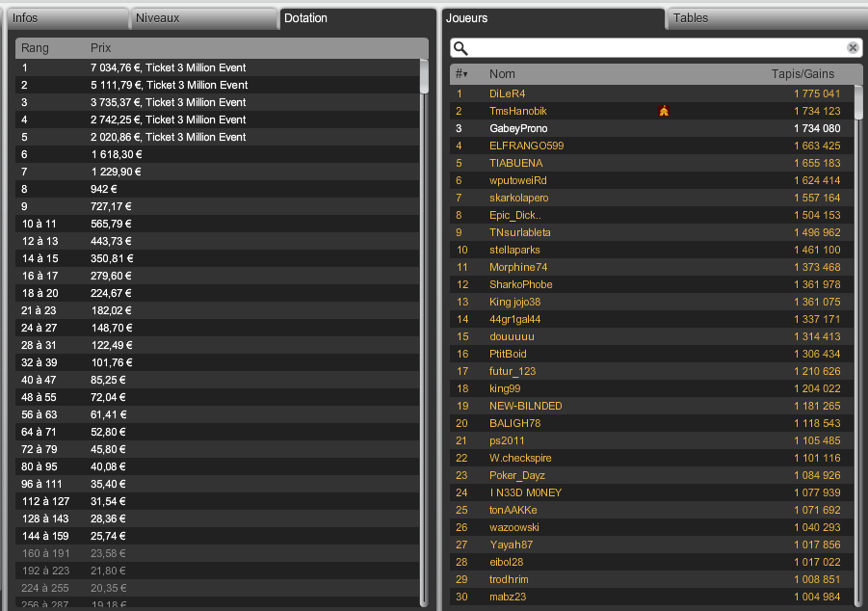The height and width of the screenshot is (611, 868).
Task: Click the 32 à 39 rank row
Action: coord(218,362)
